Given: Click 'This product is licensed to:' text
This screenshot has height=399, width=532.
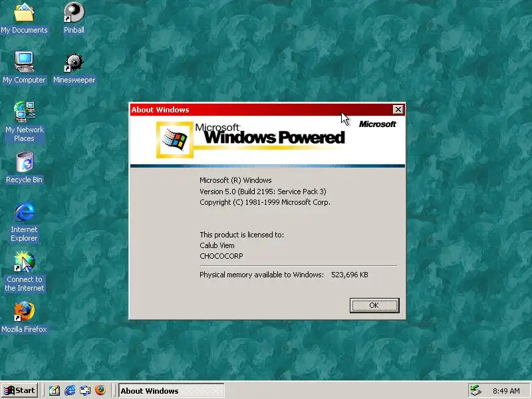Looking at the screenshot, I should pyautogui.click(x=241, y=235).
